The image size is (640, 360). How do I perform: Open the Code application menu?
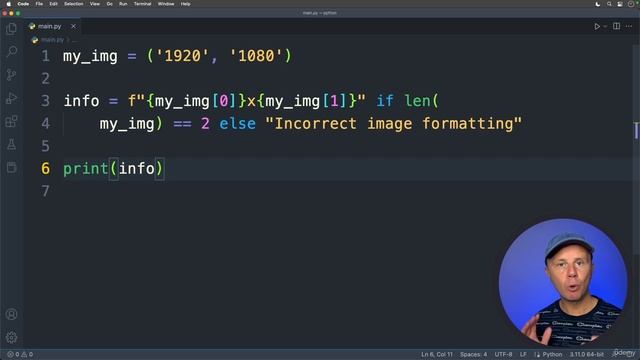pyautogui.click(x=23, y=4)
